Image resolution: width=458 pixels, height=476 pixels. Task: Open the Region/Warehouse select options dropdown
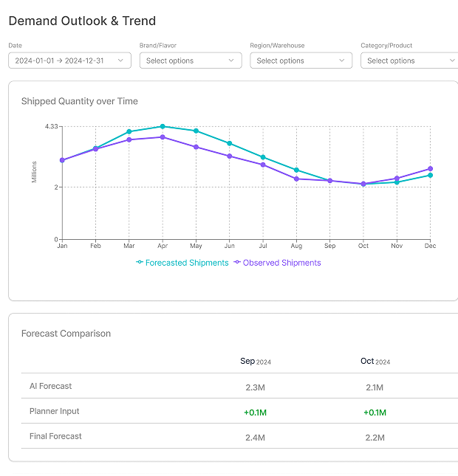click(301, 61)
